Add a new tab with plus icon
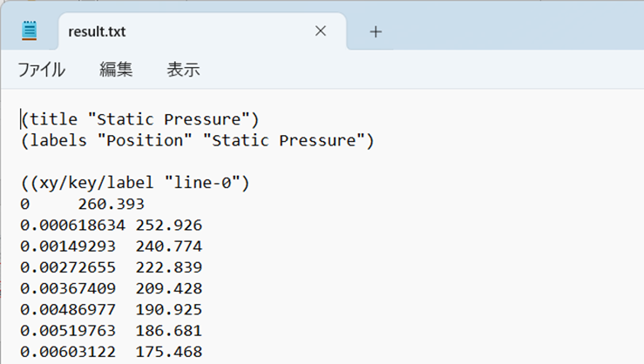Screen dimensions: 644x364 click(376, 31)
